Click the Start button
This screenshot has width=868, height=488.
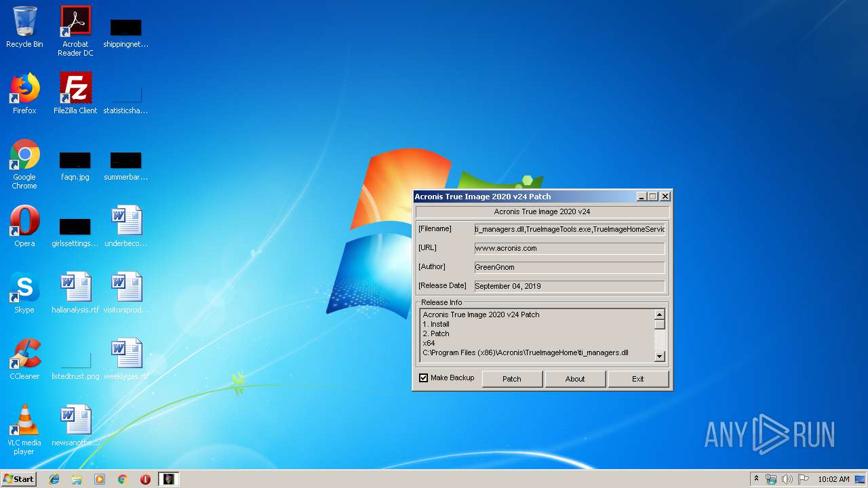click(18, 479)
